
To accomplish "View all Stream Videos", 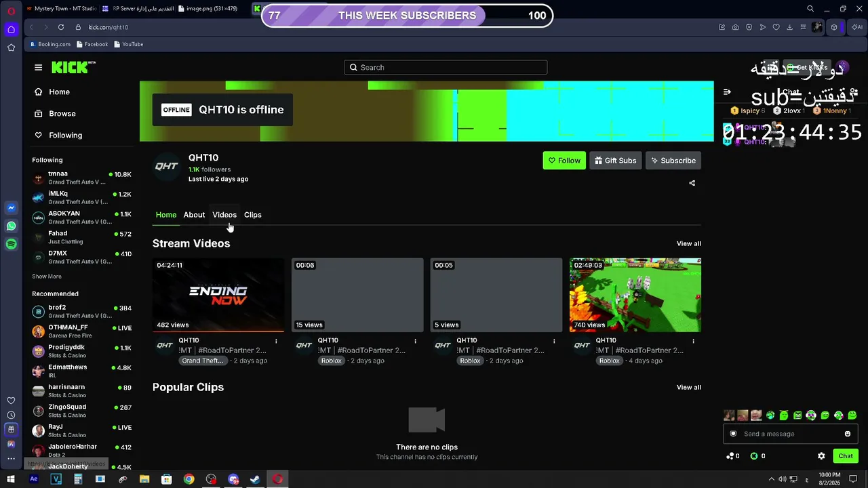I will pyautogui.click(x=688, y=243).
